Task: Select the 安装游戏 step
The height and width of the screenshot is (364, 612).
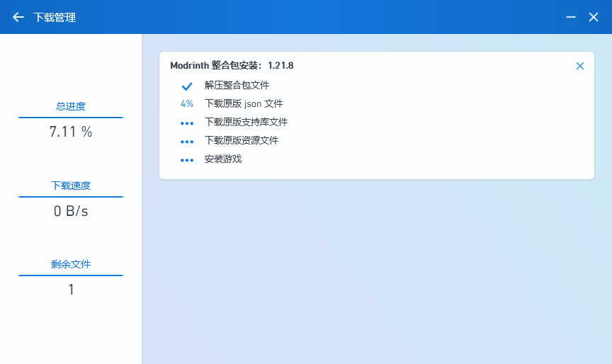Action: click(223, 159)
